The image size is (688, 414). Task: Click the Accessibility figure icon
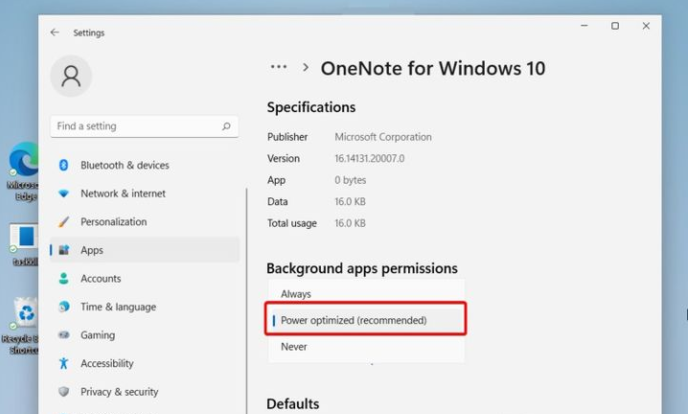click(x=64, y=363)
